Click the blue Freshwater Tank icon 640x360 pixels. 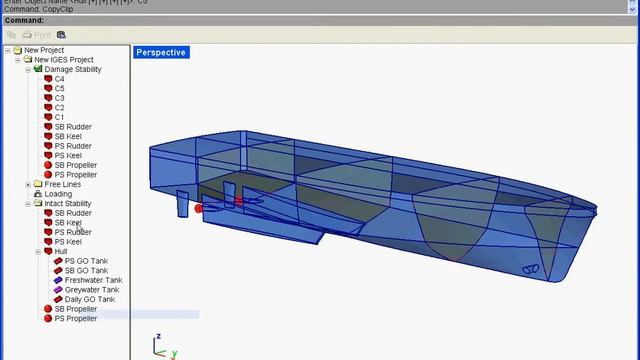pos(58,280)
